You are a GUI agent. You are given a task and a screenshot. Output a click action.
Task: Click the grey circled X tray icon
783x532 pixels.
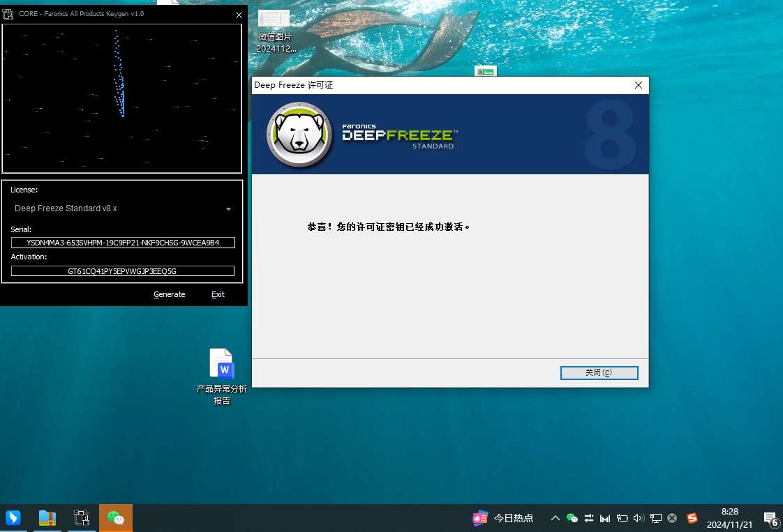[672, 518]
